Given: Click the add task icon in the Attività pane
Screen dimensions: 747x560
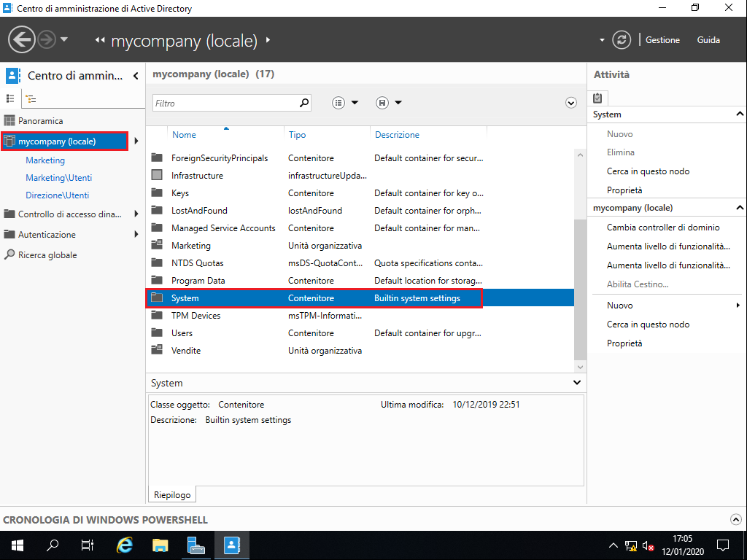Looking at the screenshot, I should 598,97.
